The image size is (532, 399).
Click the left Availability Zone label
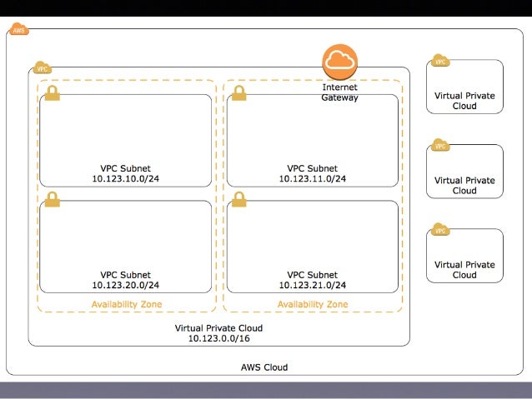click(x=127, y=304)
